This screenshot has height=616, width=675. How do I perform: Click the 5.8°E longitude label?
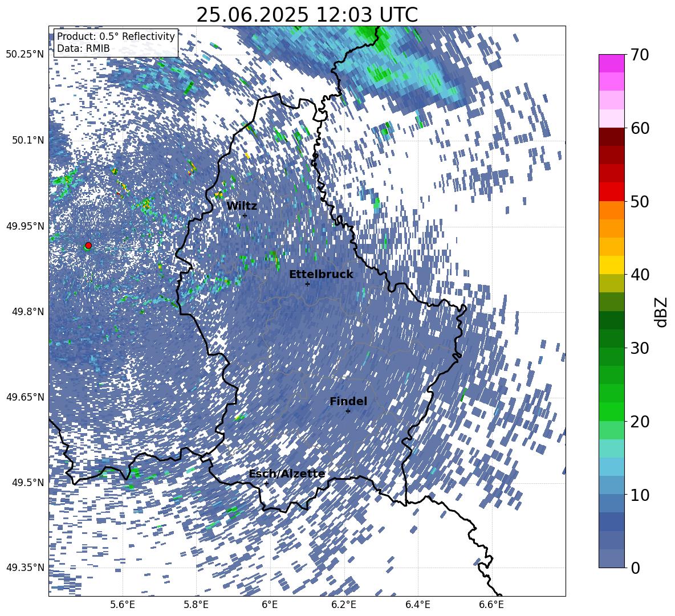point(196,605)
